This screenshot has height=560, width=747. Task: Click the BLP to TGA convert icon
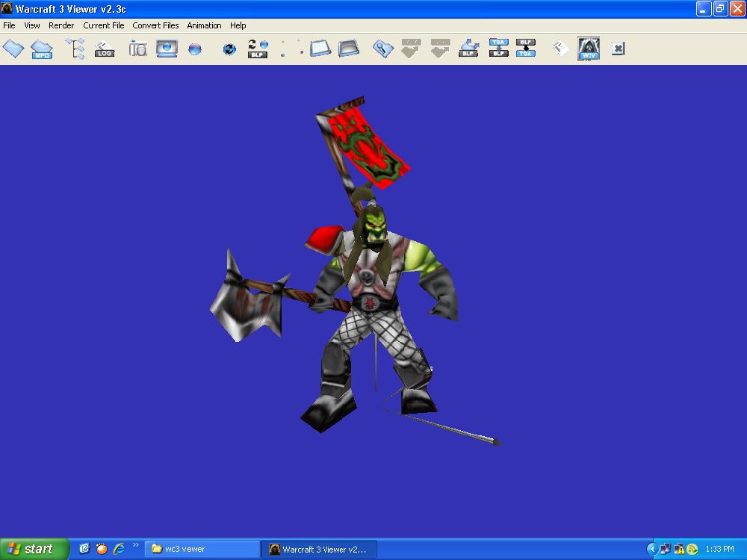click(x=525, y=48)
